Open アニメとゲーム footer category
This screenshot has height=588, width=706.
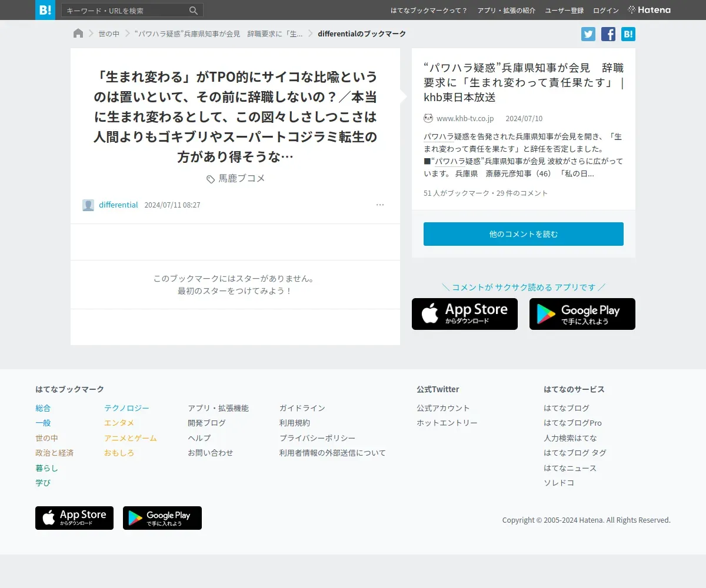(x=131, y=438)
